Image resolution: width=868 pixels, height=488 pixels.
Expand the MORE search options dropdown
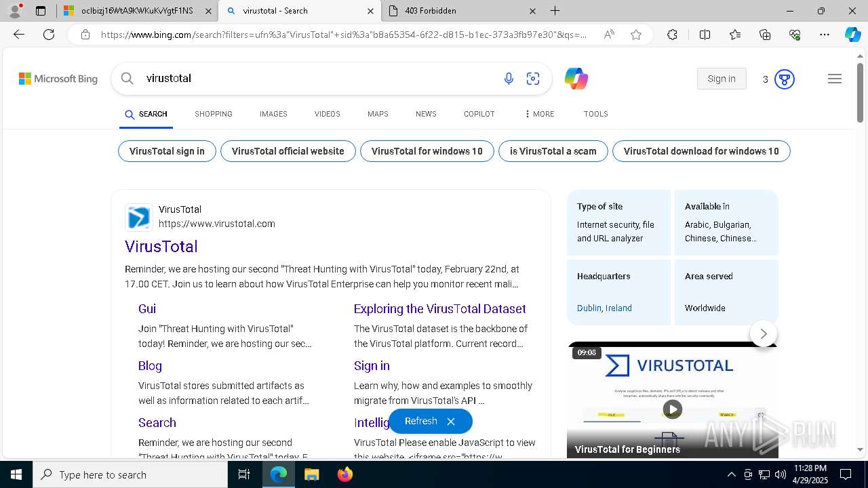539,114
